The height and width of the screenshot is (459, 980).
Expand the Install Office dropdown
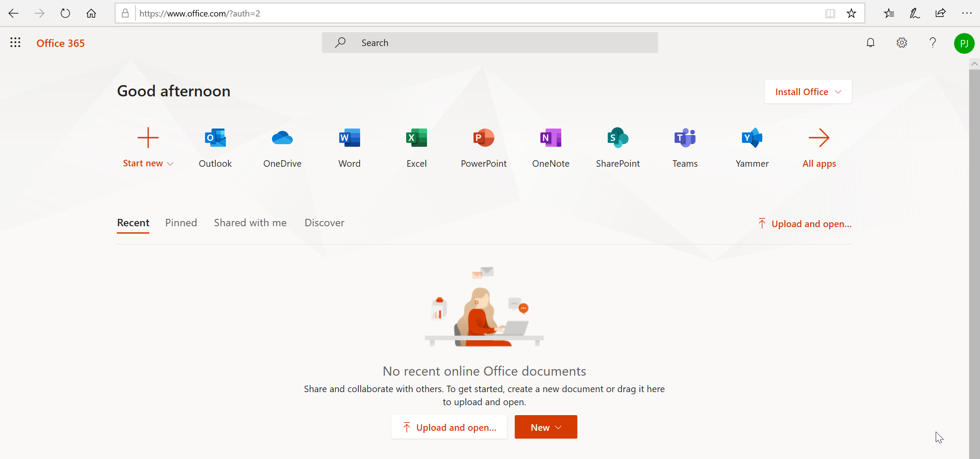pyautogui.click(x=808, y=92)
